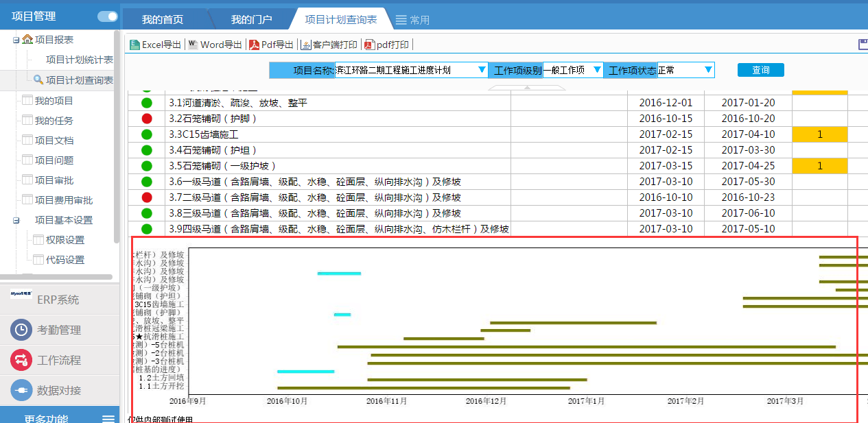Collapse the 项目基本设置 tree node
Screen dimensions: 868x423
(16, 220)
